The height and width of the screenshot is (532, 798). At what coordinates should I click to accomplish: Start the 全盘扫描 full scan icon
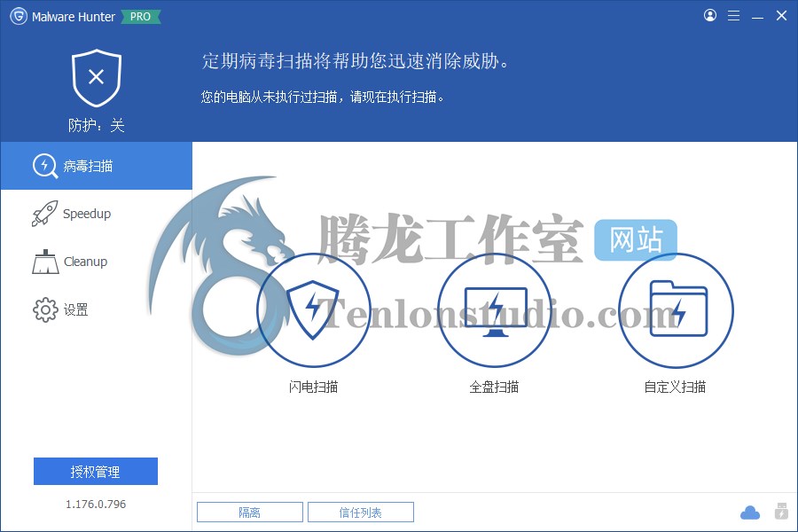coord(495,310)
